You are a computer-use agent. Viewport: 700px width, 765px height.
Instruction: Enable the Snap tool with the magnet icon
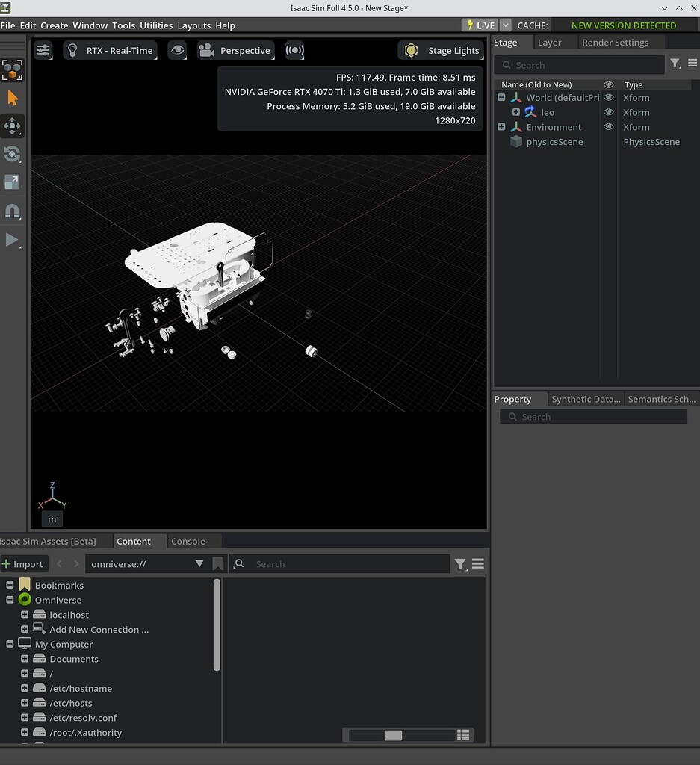click(x=12, y=211)
